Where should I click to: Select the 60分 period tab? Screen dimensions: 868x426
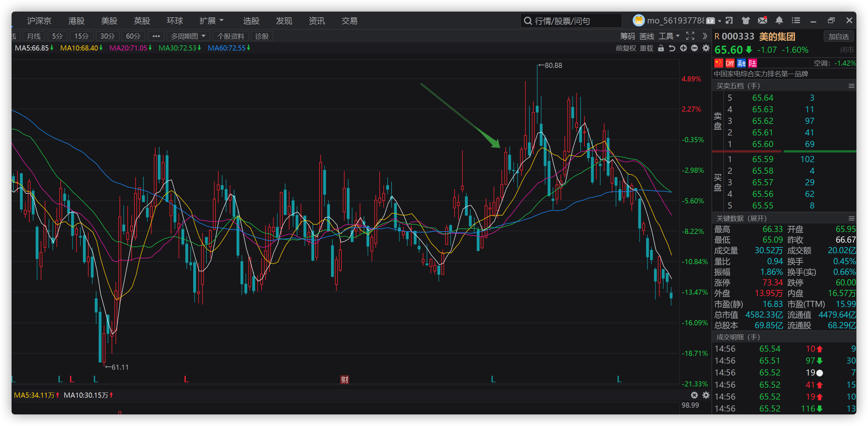(x=133, y=36)
